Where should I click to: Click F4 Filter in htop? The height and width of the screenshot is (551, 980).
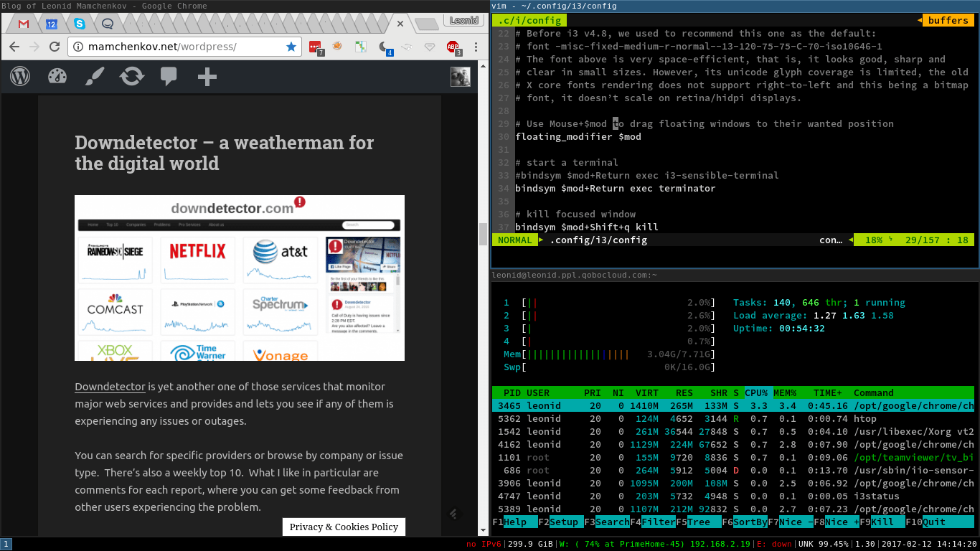[x=653, y=522]
